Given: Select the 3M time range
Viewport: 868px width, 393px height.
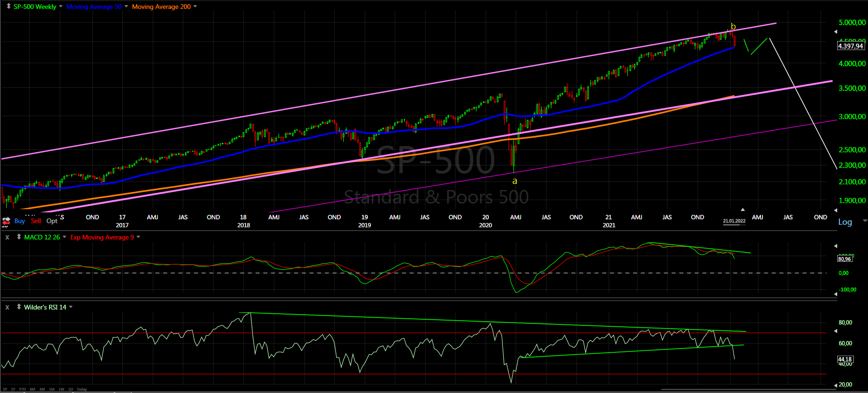Looking at the screenshot, I should pos(42,389).
